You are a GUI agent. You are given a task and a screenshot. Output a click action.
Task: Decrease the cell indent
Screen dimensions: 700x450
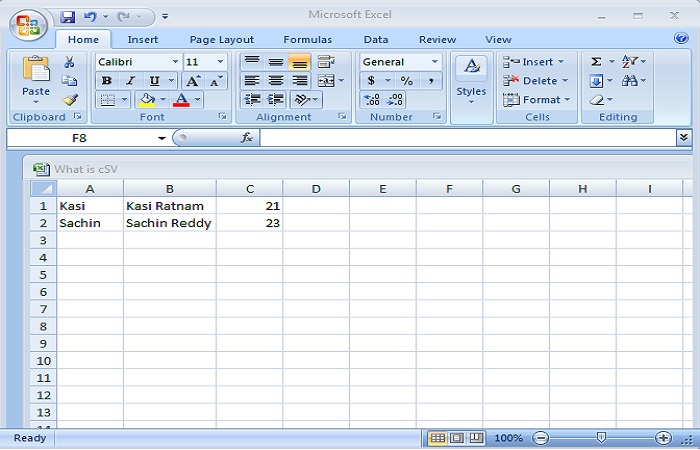(252, 100)
